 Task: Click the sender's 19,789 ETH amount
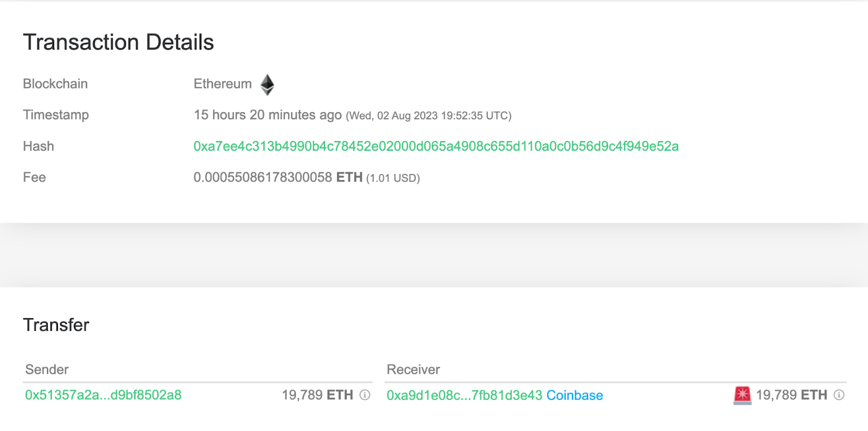317,395
